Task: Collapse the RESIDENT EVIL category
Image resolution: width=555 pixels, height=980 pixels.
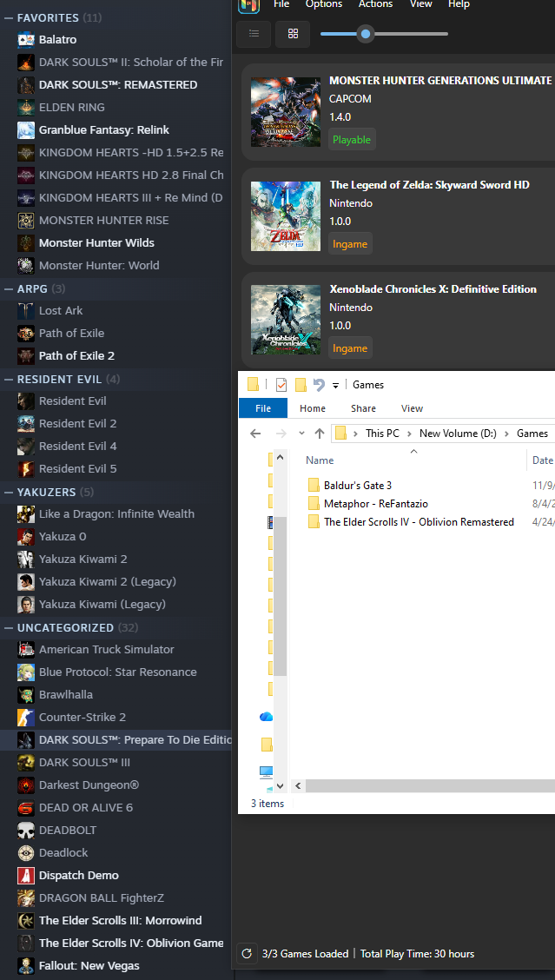Action: (9, 380)
